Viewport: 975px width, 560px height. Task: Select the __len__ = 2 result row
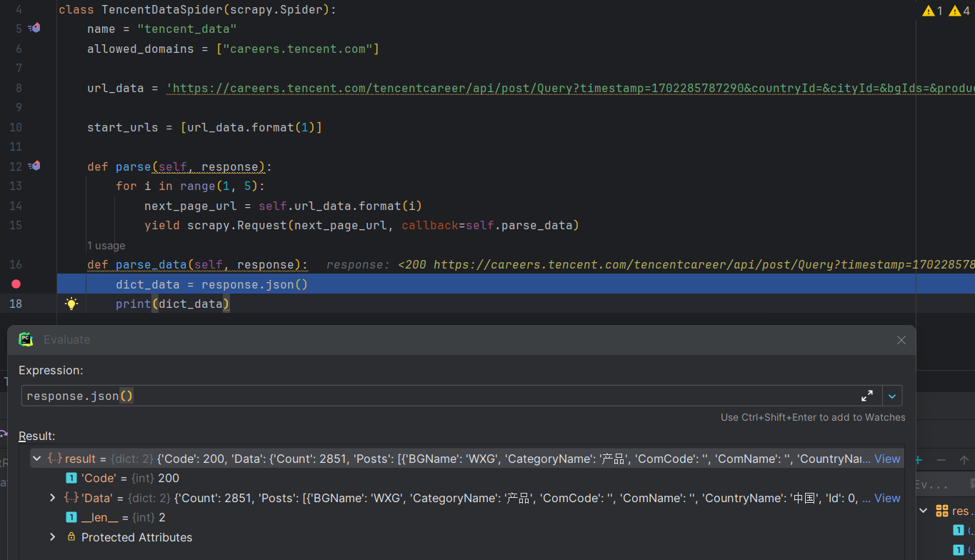(467, 518)
